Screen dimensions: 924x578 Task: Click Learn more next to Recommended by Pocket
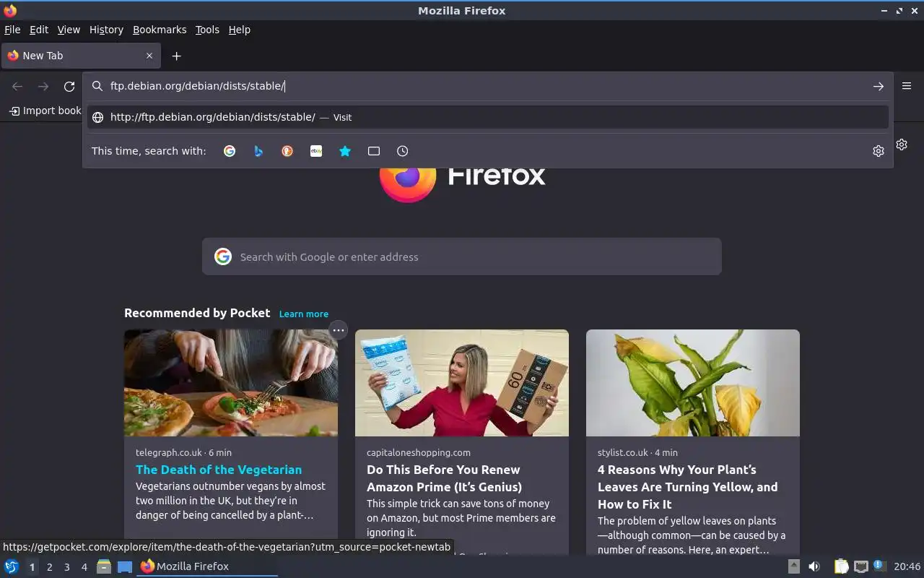304,314
